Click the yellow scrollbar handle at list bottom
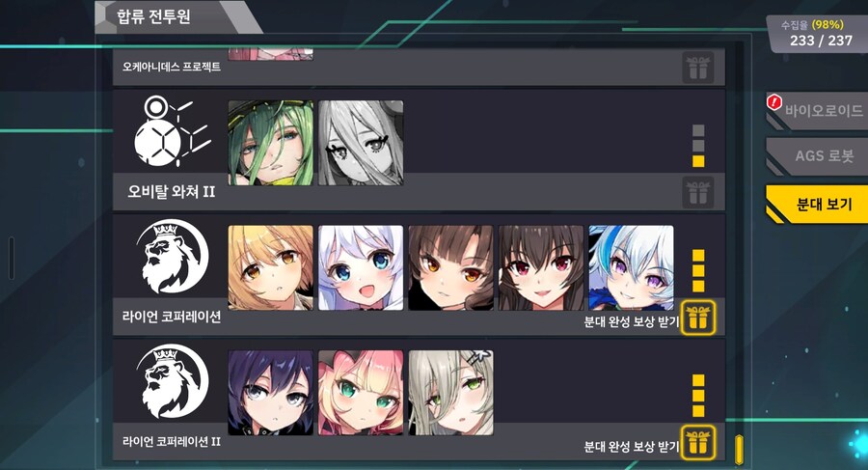 point(739,450)
